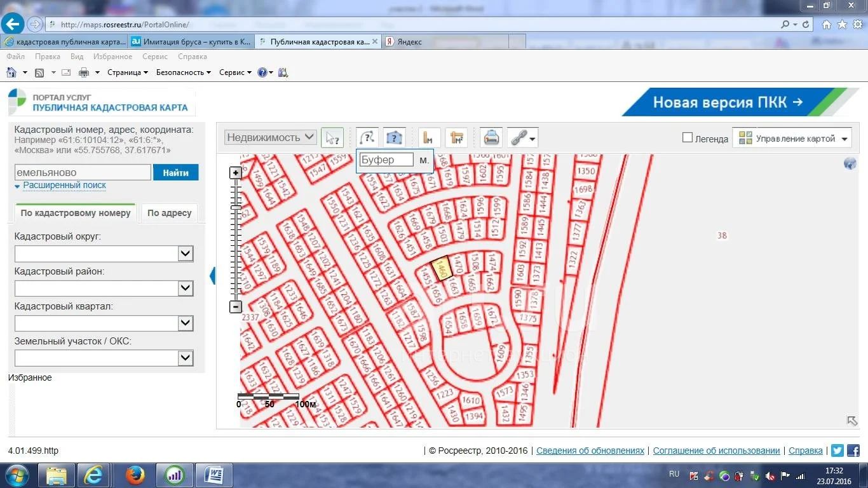Open the Недвижимость dropdown
The height and width of the screenshot is (488, 868).
(x=270, y=137)
